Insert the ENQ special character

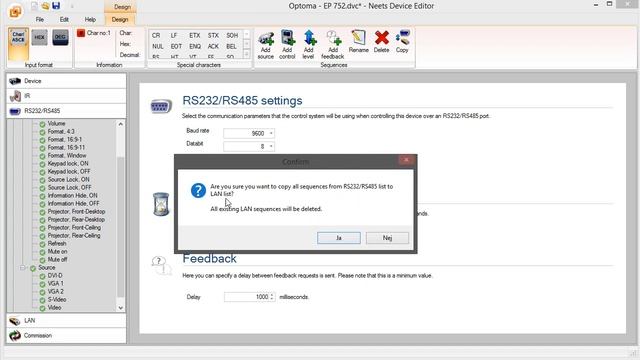[x=195, y=47]
